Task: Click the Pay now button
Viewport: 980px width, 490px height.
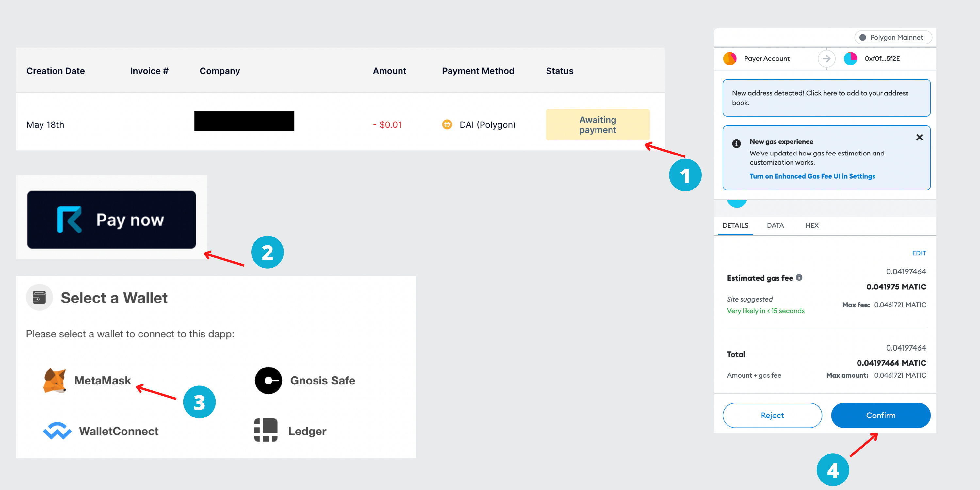Action: point(111,220)
